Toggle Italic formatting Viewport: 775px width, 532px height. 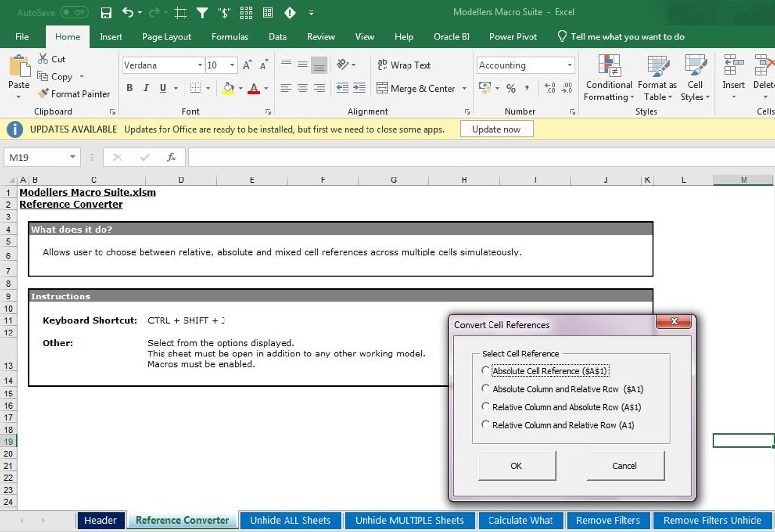146,88
